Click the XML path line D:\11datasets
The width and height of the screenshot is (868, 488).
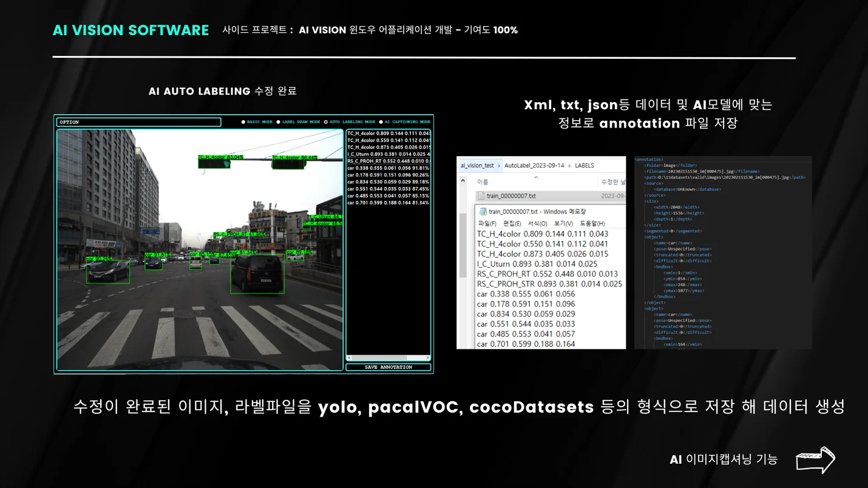tap(725, 177)
